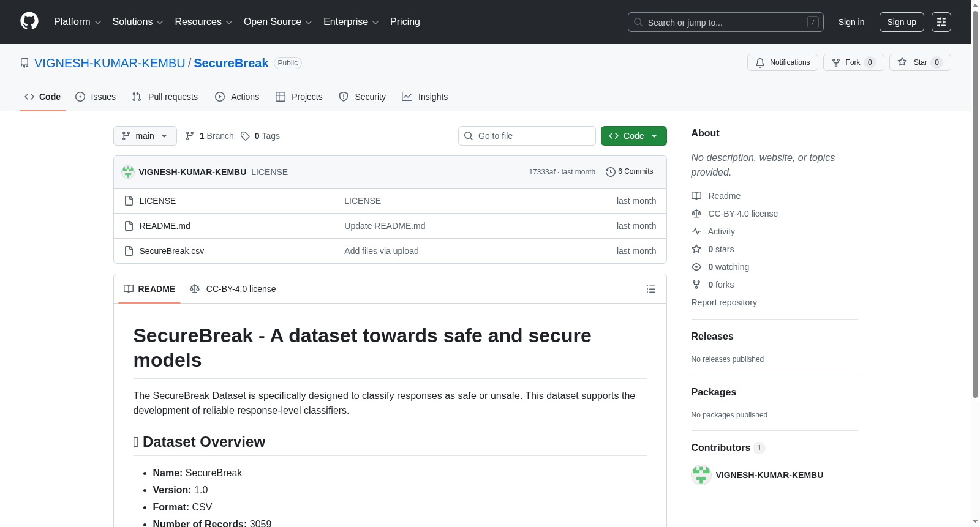Click the README.md file icon
This screenshot has height=527, width=980.
[129, 226]
